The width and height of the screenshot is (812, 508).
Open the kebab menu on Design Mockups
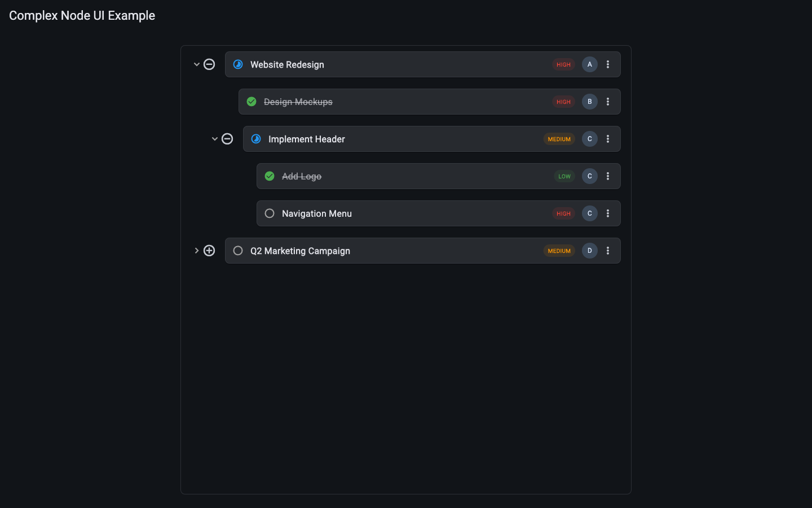pos(608,102)
